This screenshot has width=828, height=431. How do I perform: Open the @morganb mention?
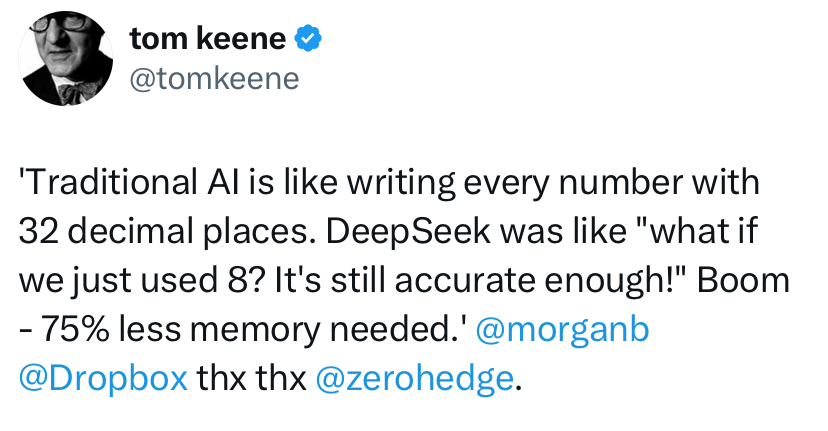[x=562, y=330]
